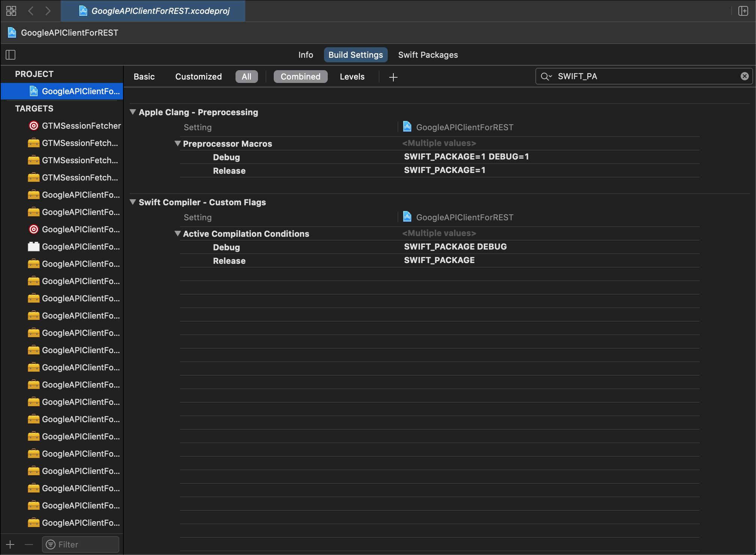
Task: Click the Preprocessor Macros setting name
Action: pos(227,144)
